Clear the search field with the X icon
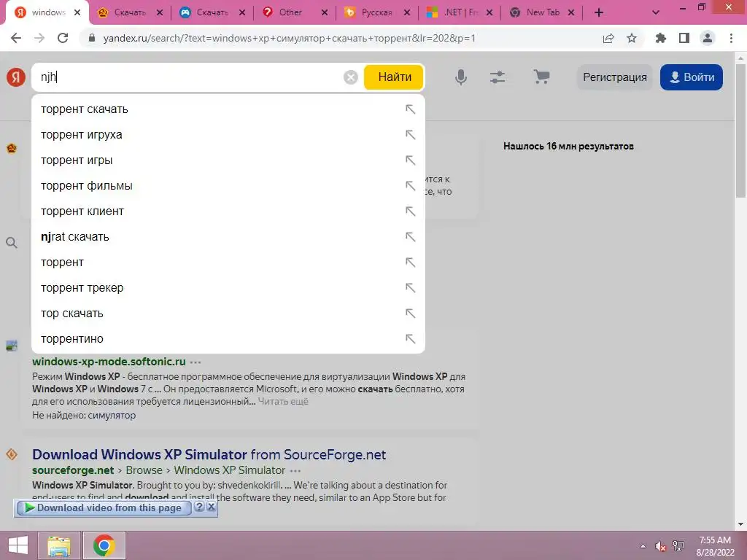Screen dimensions: 747x560 click(351, 77)
